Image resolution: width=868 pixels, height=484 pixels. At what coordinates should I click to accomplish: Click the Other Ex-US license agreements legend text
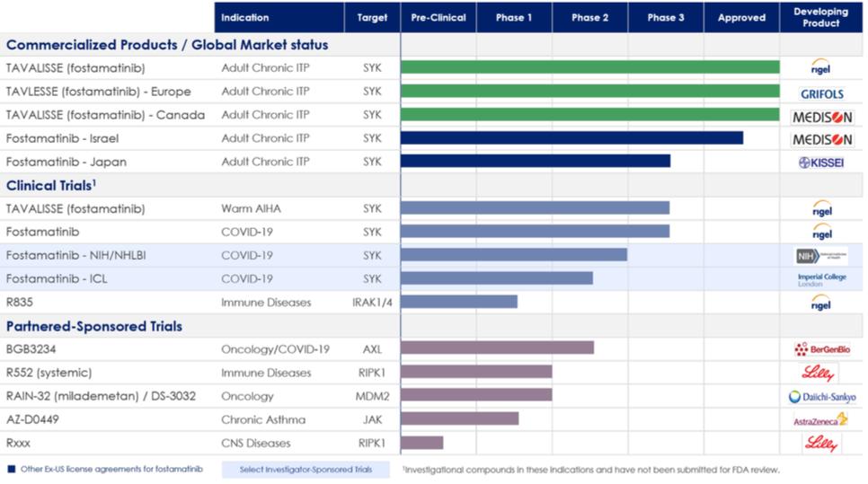tap(111, 469)
